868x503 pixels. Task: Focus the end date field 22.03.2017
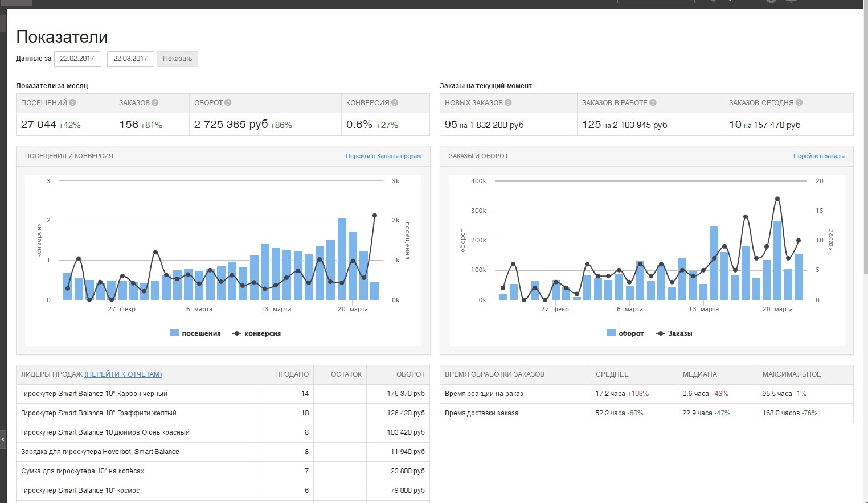point(130,59)
